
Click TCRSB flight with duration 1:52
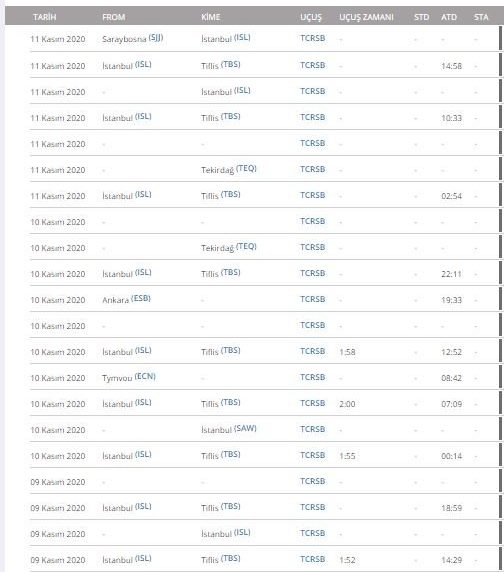click(313, 559)
